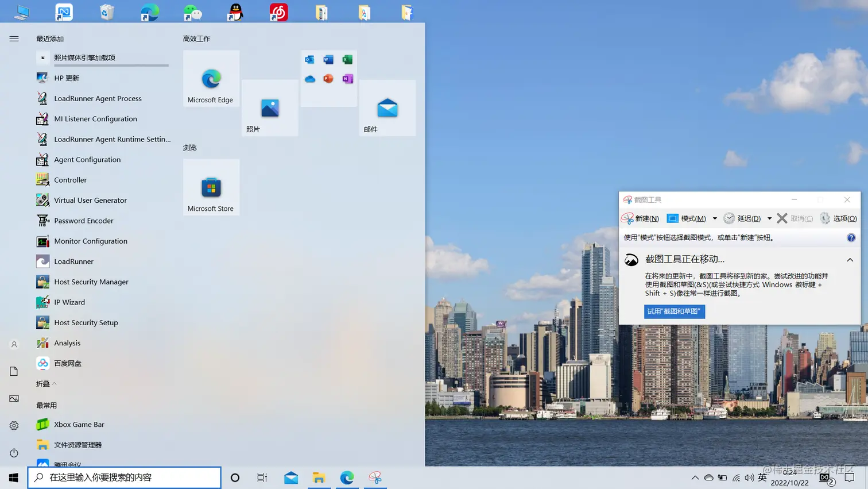
Task: Open the Wi-Fi network tray icon
Action: coord(736,478)
